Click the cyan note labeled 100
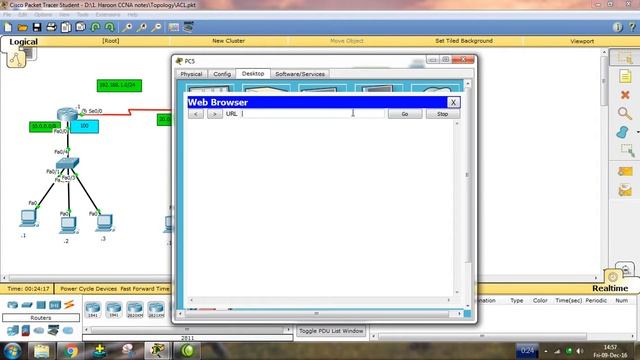The height and width of the screenshot is (360, 640). pyautogui.click(x=84, y=127)
